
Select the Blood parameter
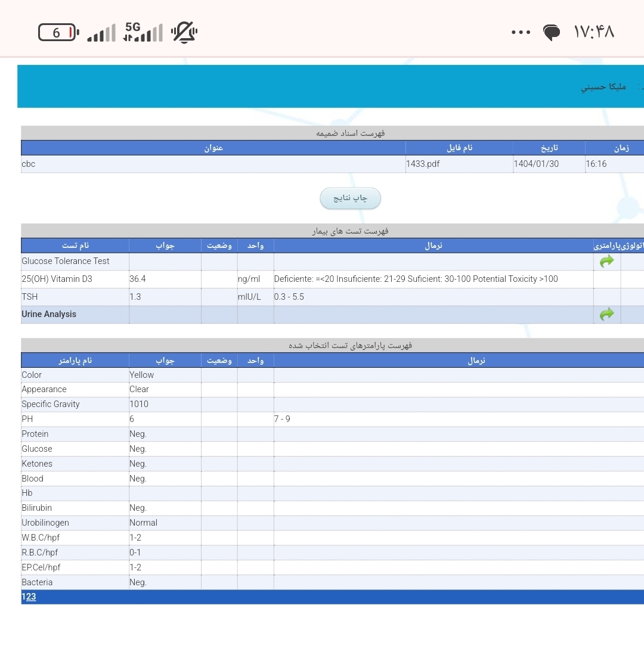coord(32,479)
